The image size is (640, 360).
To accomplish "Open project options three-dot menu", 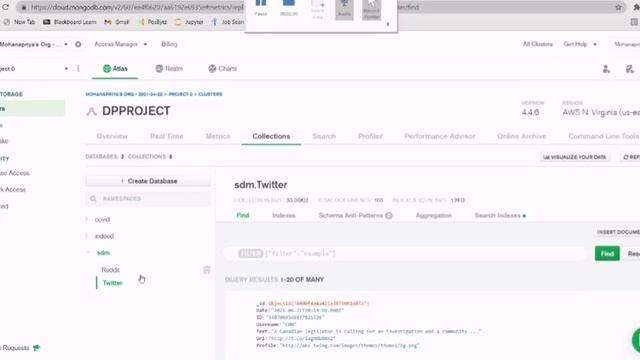I will 78,69.
